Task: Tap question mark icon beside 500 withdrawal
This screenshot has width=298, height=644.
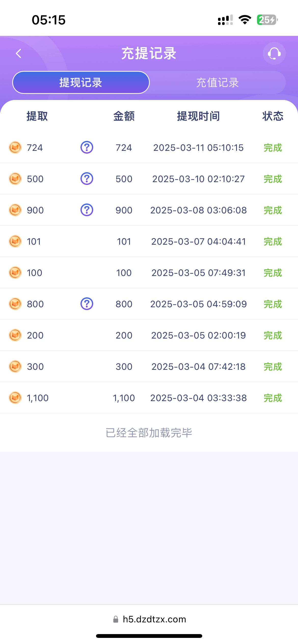Action: pyautogui.click(x=87, y=179)
